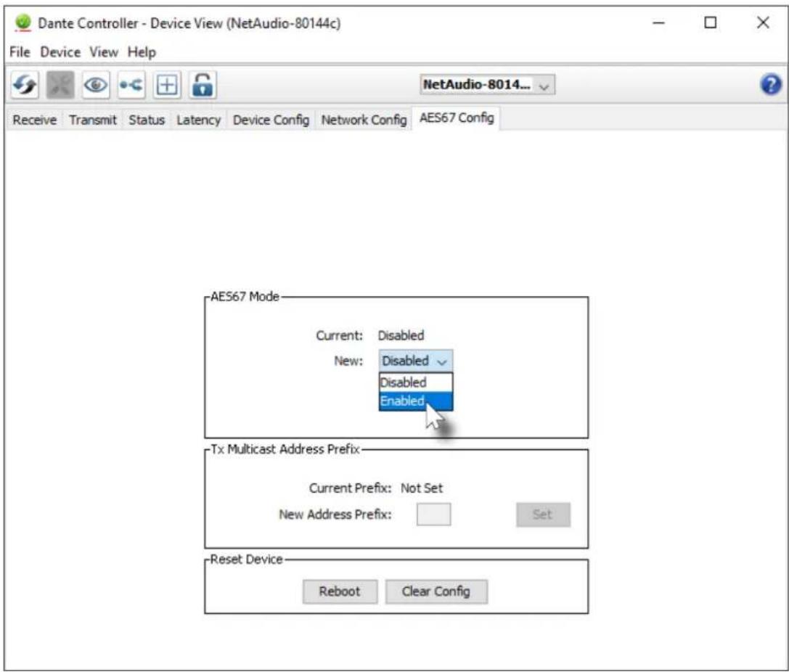
Task: Click the plus-in-box toolbar icon
Action: 167,85
